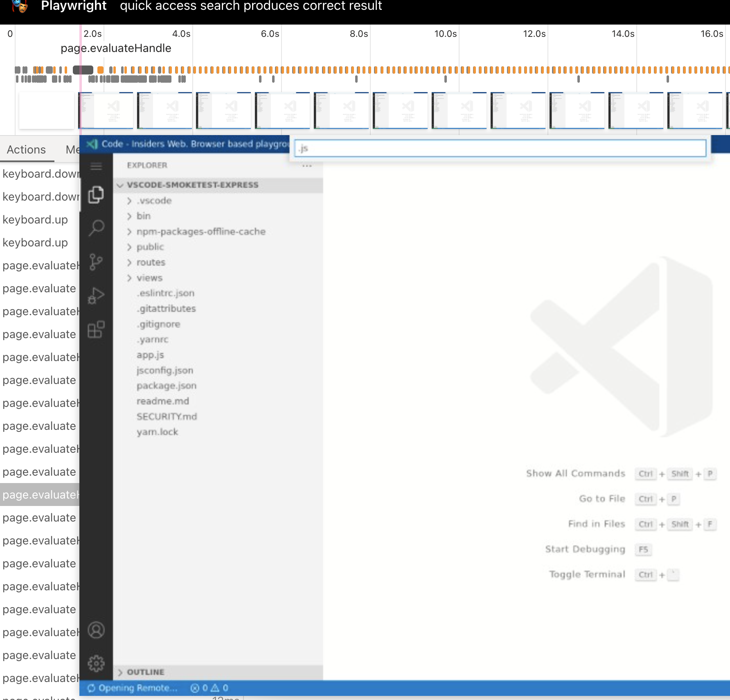Open the hamburger application menu
The height and width of the screenshot is (700, 730).
click(x=96, y=166)
